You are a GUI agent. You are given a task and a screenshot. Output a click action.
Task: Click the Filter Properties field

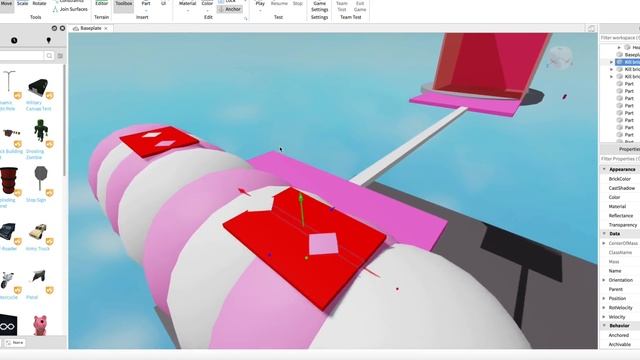pos(620,159)
